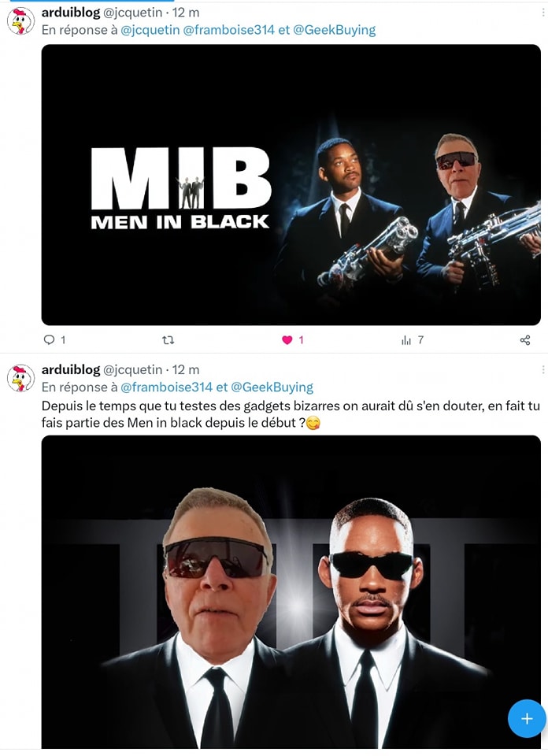Image resolution: width=548 pixels, height=756 pixels.
Task: Click the reply icon on the first tweet
Action: tap(49, 340)
